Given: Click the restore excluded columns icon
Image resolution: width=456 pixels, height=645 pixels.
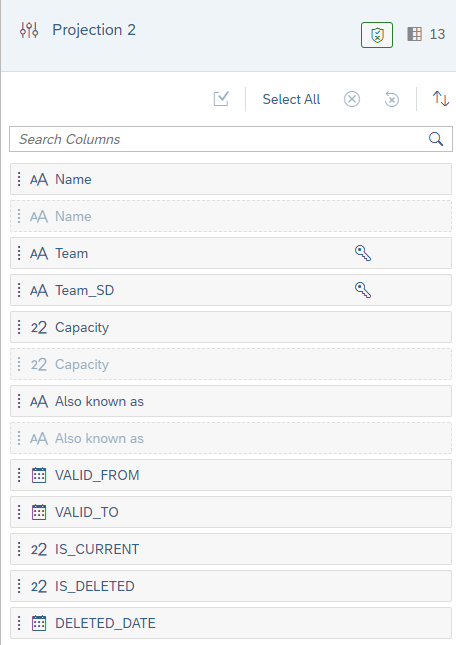Looking at the screenshot, I should (x=391, y=99).
